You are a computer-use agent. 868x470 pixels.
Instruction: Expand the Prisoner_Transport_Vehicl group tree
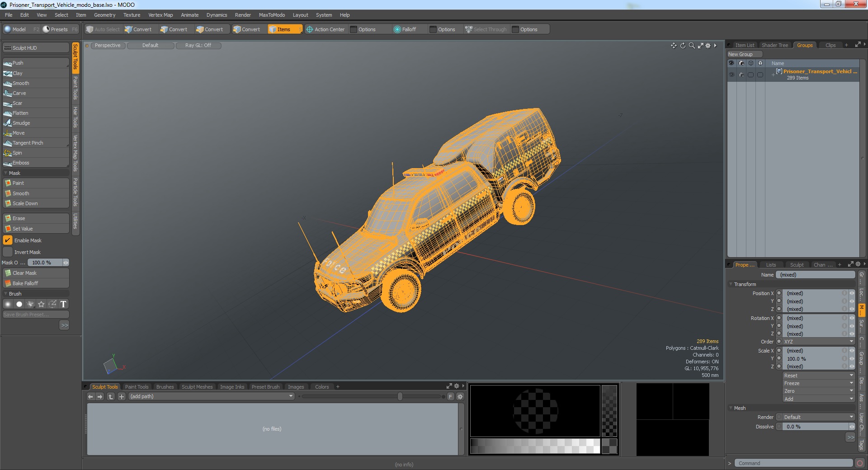point(773,75)
